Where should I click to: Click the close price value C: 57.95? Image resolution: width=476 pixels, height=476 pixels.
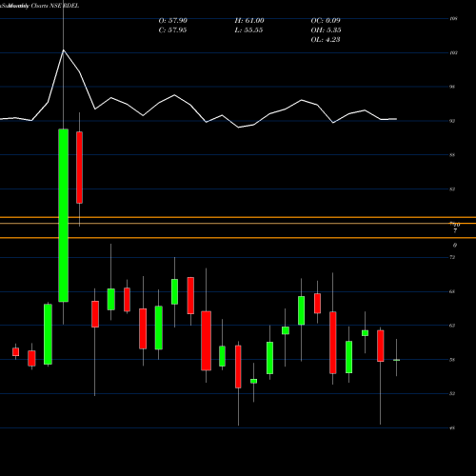pyautogui.click(x=172, y=30)
